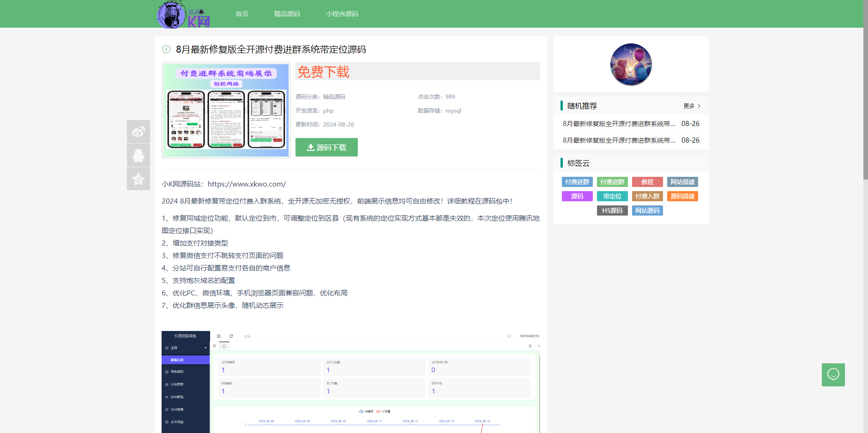This screenshot has height=433, width=868.
Task: Open the first 08-26 recommended article
Action: (618, 123)
